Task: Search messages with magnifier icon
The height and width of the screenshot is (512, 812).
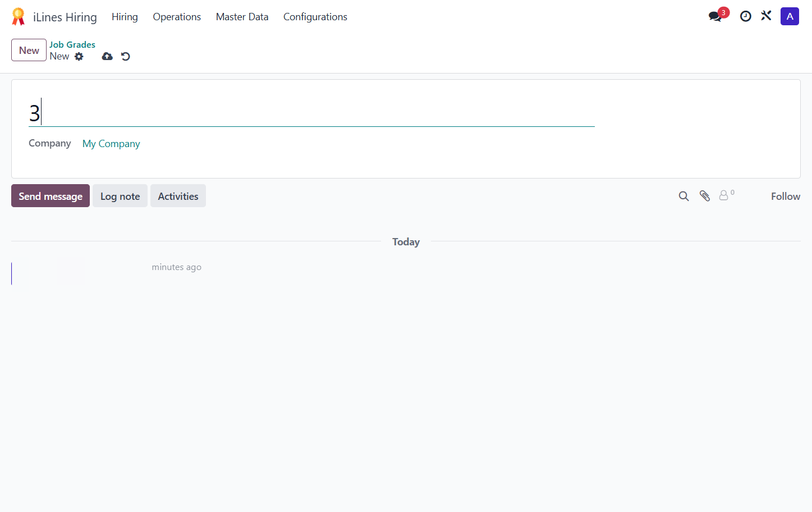Action: click(x=683, y=196)
